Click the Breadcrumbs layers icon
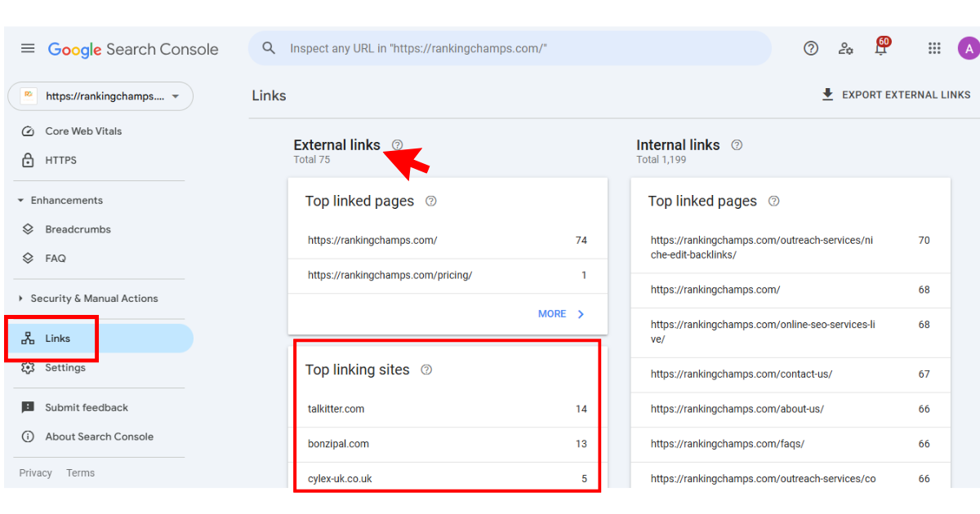The image size is (980, 514). tap(28, 229)
